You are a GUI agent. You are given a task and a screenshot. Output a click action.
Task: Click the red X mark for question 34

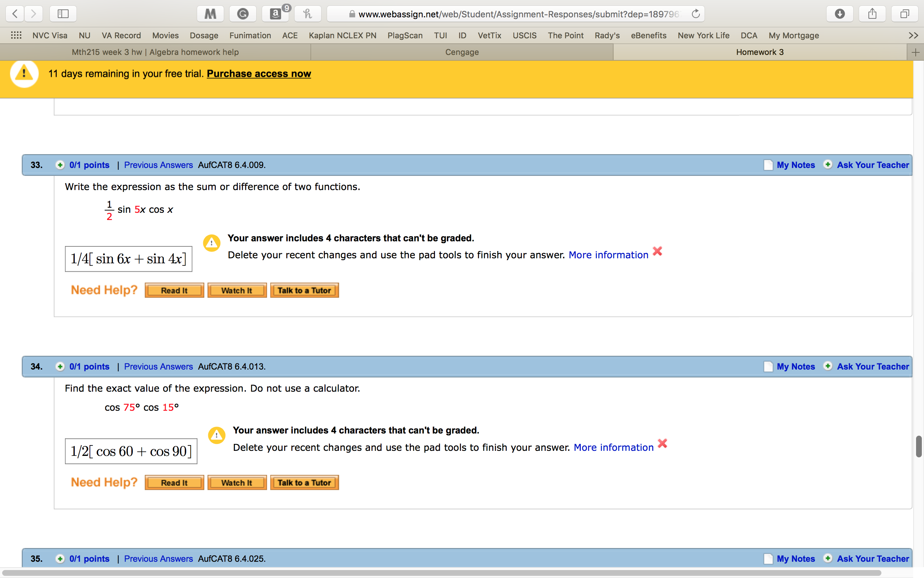pyautogui.click(x=662, y=444)
